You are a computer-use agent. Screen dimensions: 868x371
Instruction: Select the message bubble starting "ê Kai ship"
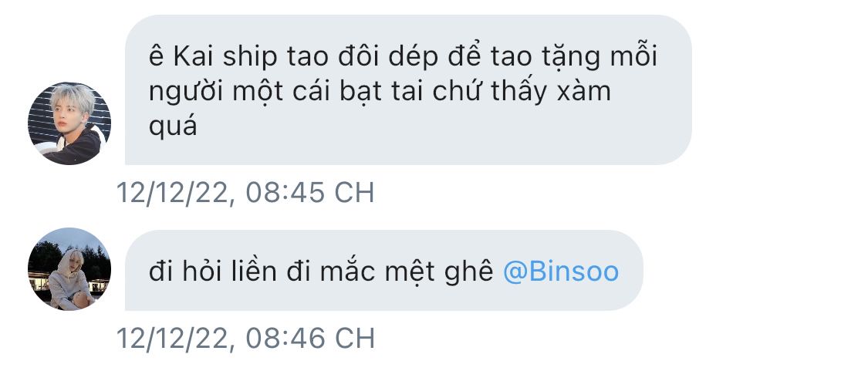click(x=408, y=89)
